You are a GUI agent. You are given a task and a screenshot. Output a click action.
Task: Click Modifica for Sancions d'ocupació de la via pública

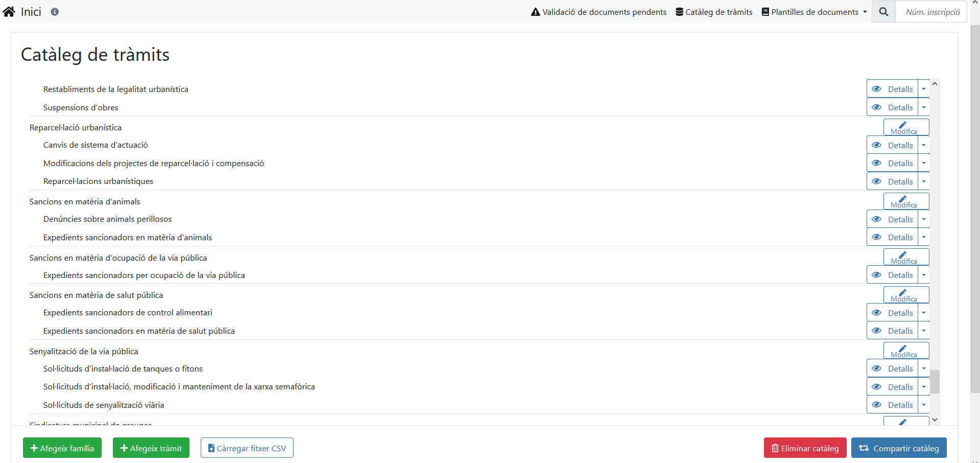coord(905,258)
